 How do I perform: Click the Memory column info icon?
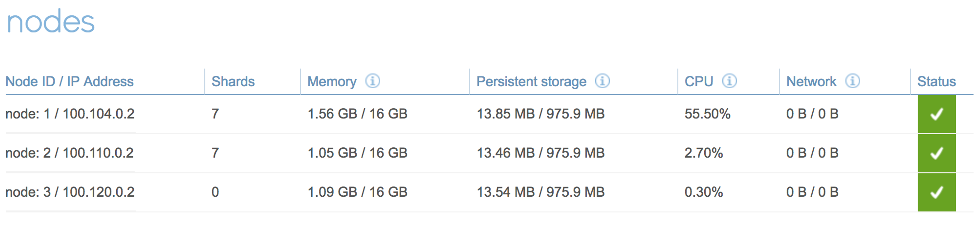[372, 81]
